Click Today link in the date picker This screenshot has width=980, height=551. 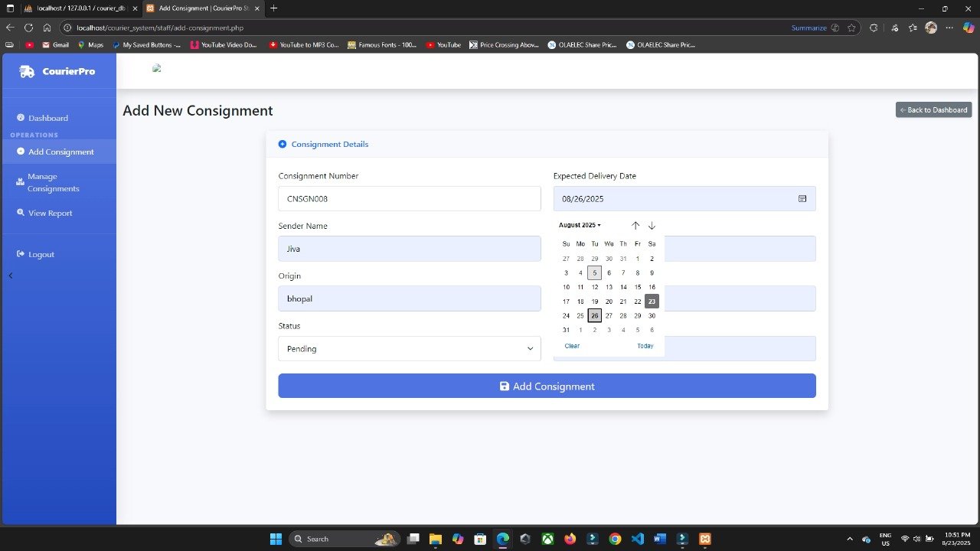[x=645, y=346]
